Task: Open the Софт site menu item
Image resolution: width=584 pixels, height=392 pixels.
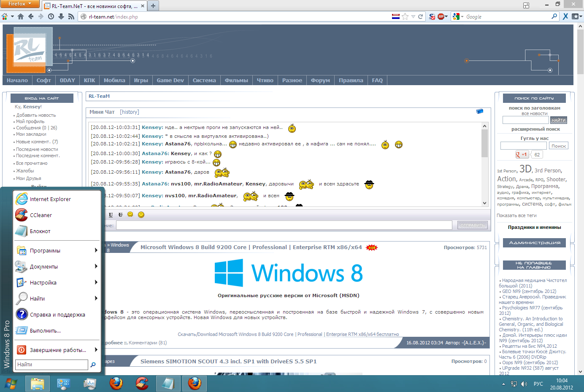Action: pos(43,80)
